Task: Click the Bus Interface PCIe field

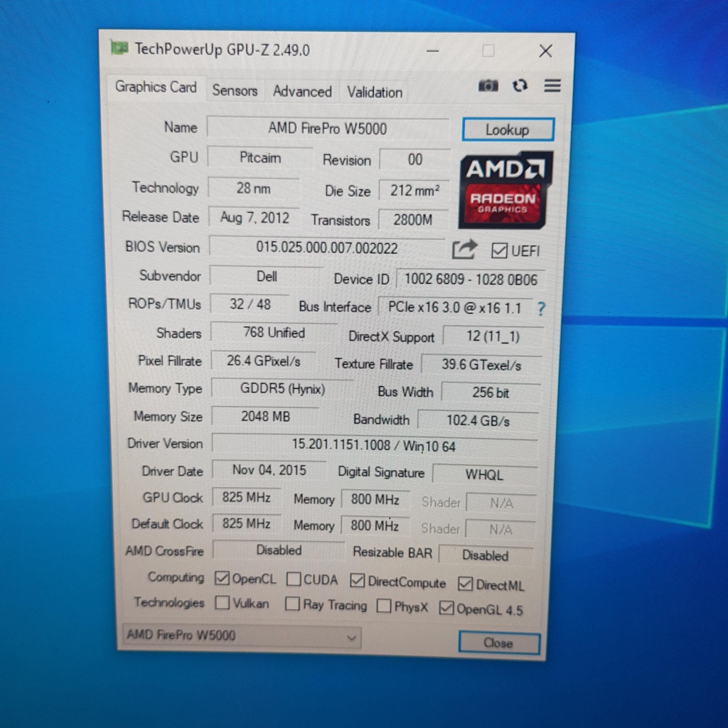Action: point(455,307)
